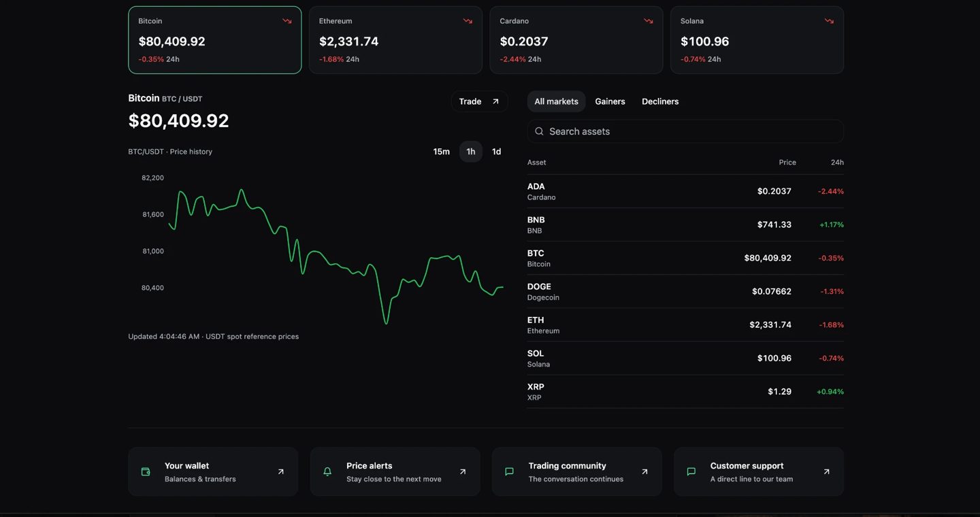Click the arrow icon on Trading community card

[644, 471]
